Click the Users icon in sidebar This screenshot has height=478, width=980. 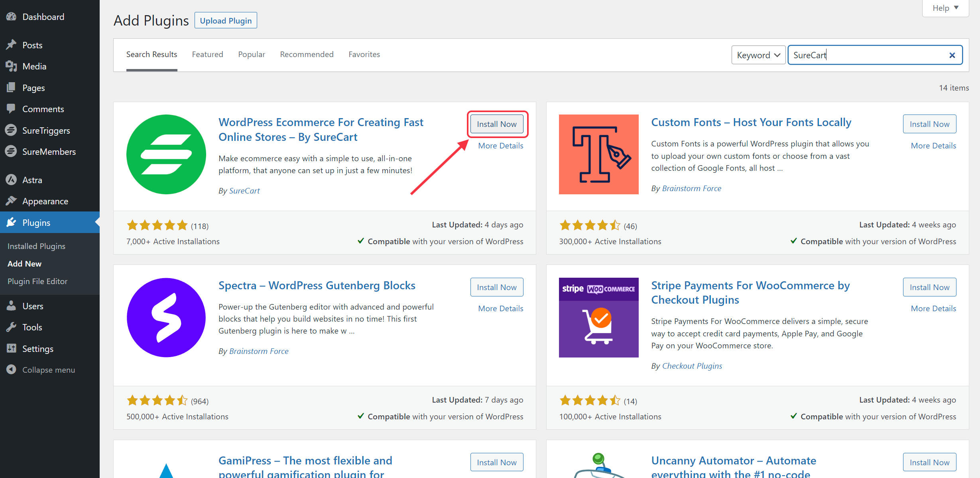pos(11,306)
